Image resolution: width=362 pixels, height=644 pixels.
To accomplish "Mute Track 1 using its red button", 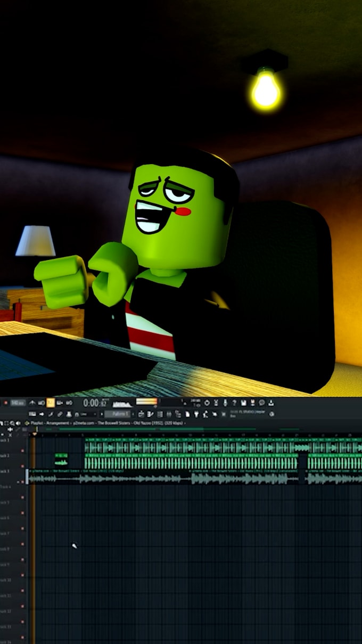I will click(x=22, y=451).
